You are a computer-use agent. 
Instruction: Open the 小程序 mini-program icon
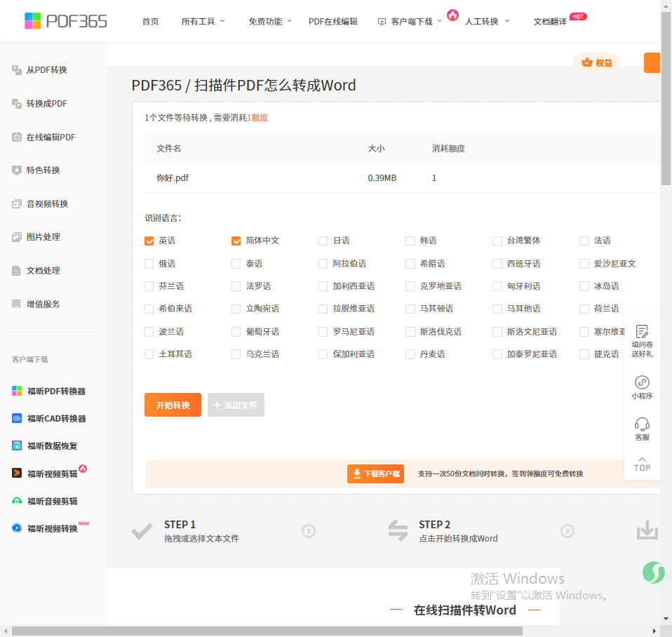[x=642, y=382]
